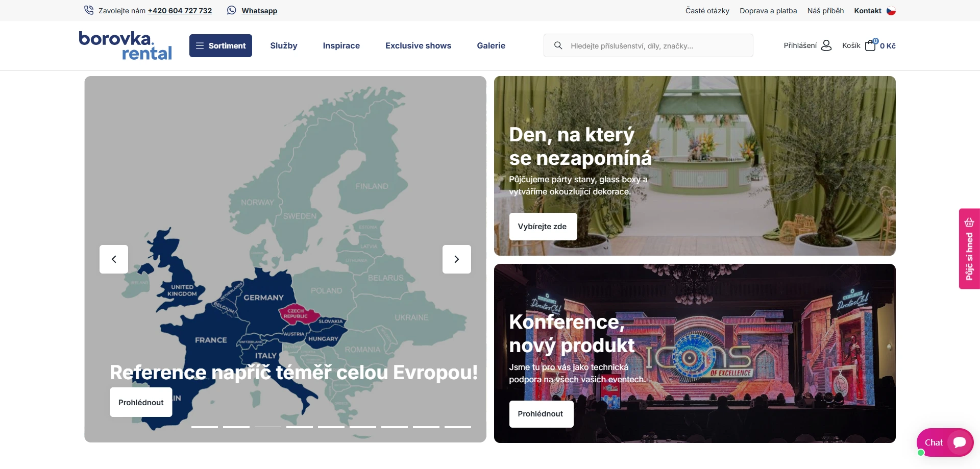Click the Chat label text
This screenshot has height=469, width=980.
point(934,442)
